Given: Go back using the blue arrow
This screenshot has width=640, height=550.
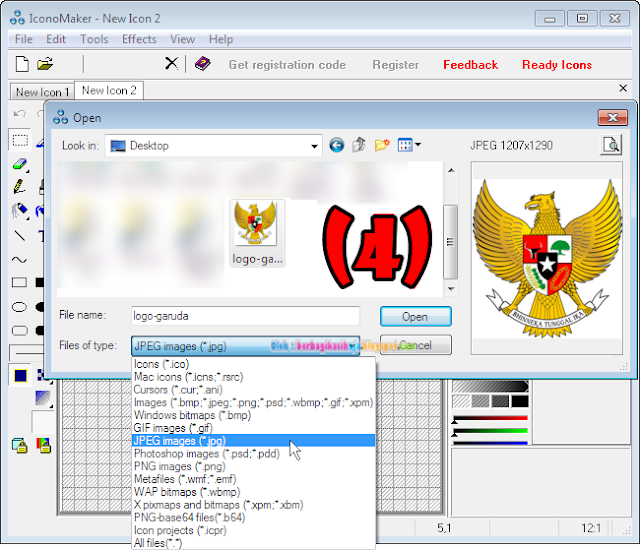Looking at the screenshot, I should [337, 145].
